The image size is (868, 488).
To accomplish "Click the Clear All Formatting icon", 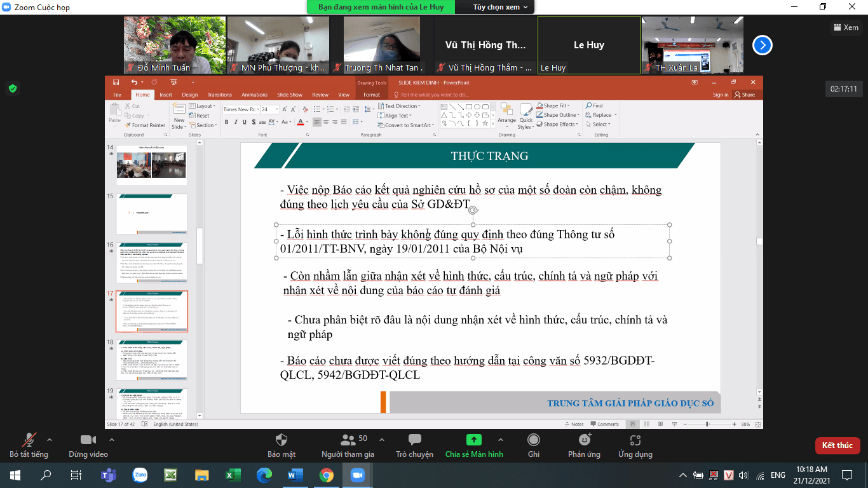I will click(305, 109).
